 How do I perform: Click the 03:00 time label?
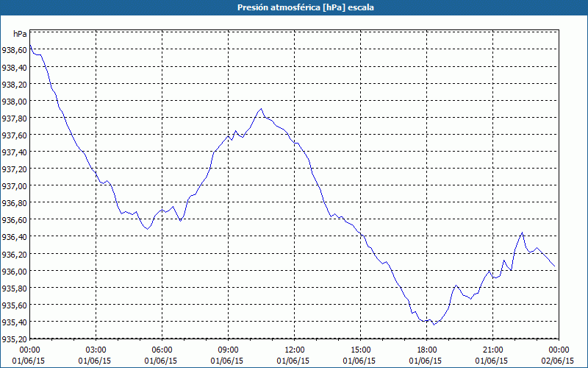click(96, 350)
